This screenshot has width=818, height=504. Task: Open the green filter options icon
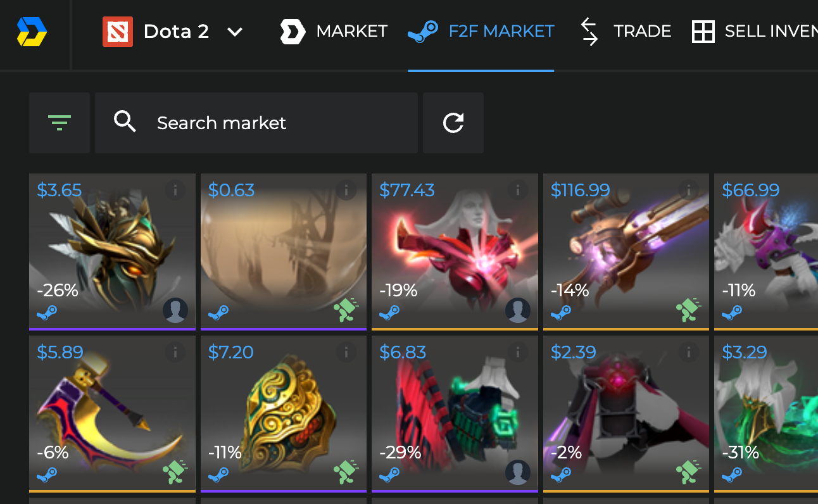[60, 123]
